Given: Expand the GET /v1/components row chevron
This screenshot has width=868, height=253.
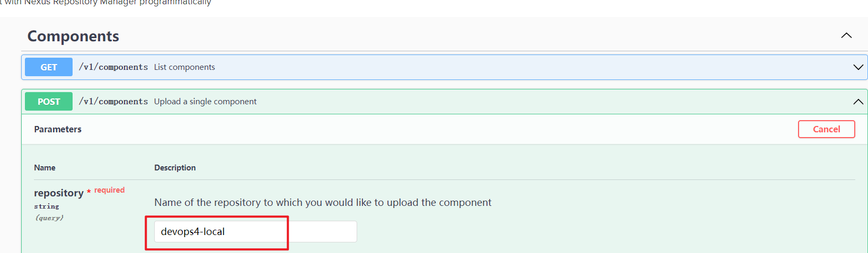Looking at the screenshot, I should (x=858, y=67).
